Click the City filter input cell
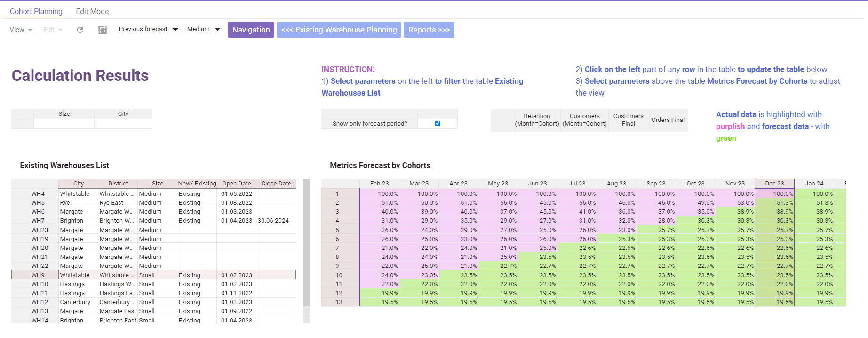Screen dimensions: 868x338 tap(123, 124)
